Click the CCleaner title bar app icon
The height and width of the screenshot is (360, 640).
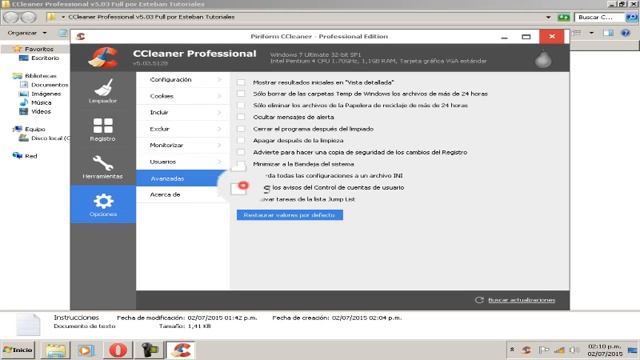[x=81, y=36]
